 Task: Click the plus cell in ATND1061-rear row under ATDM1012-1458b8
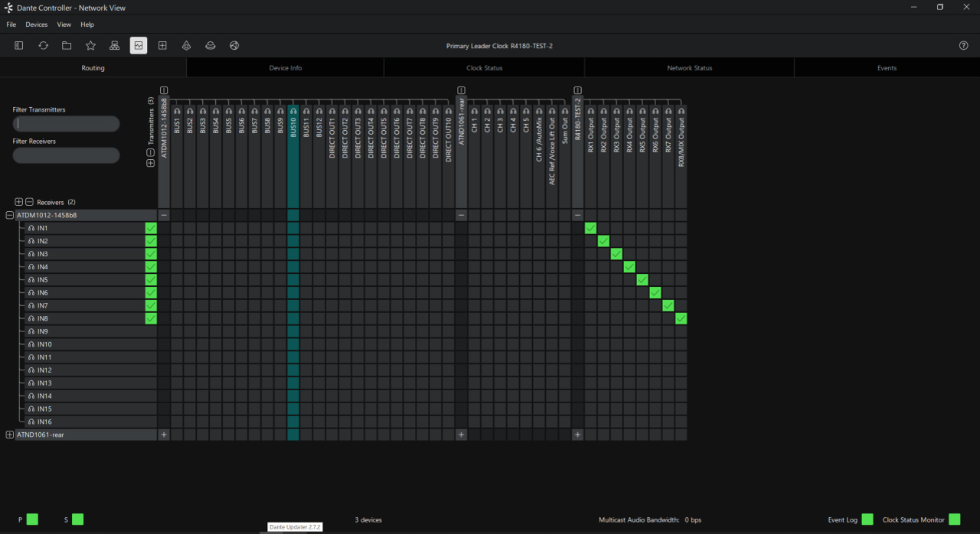click(164, 435)
